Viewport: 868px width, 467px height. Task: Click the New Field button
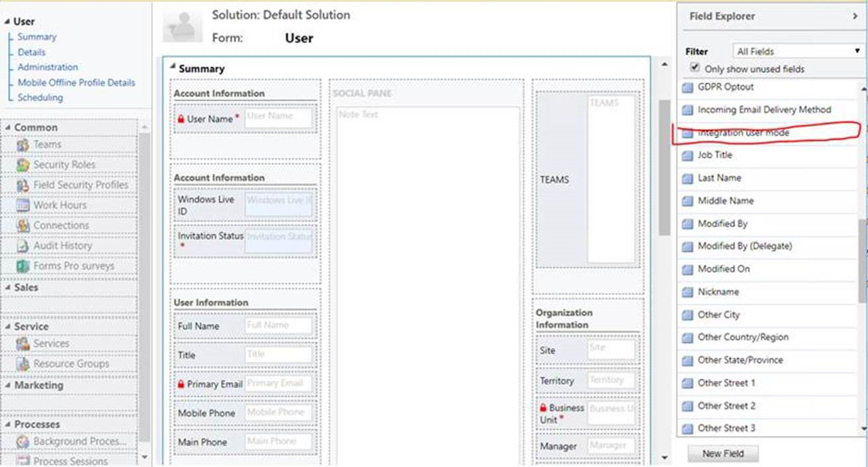(721, 454)
